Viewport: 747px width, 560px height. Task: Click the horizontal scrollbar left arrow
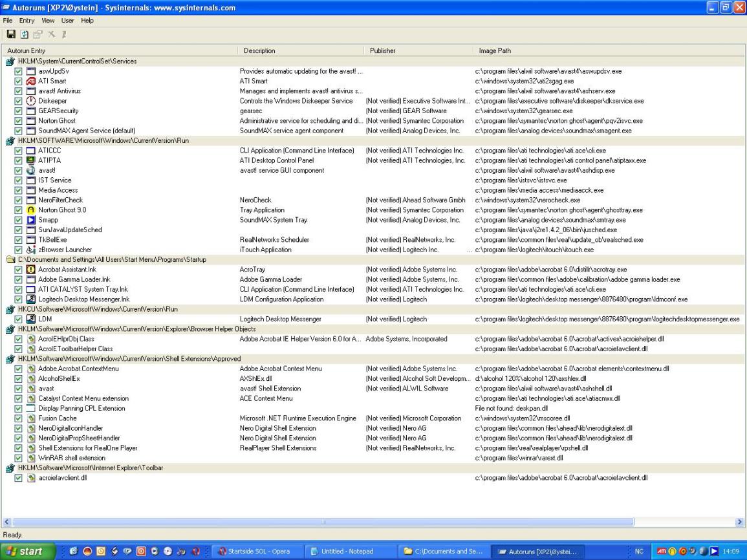6,522
